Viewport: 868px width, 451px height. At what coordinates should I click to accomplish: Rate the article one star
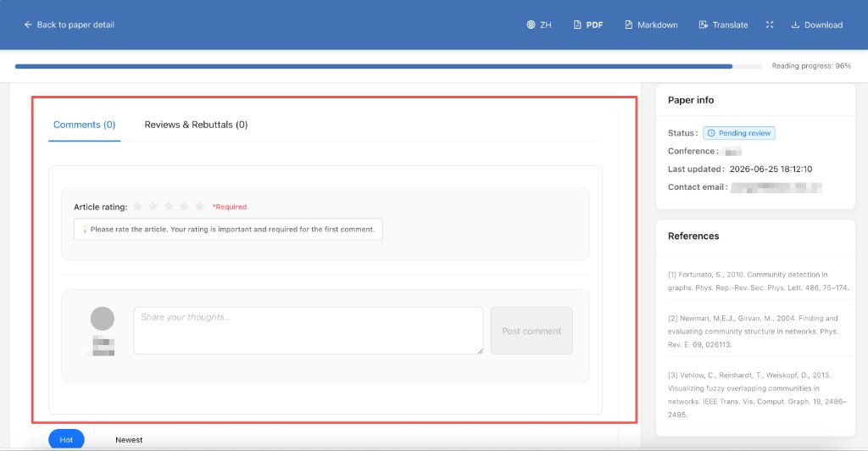pyautogui.click(x=137, y=206)
